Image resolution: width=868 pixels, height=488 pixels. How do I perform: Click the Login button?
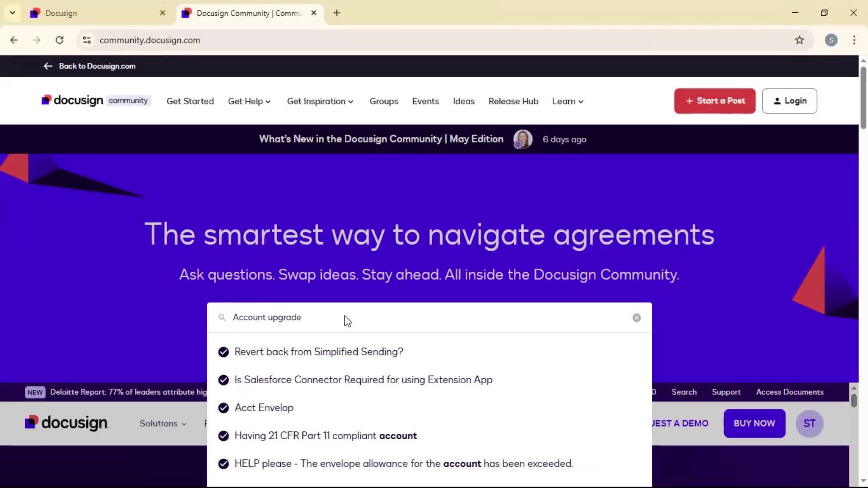(789, 101)
